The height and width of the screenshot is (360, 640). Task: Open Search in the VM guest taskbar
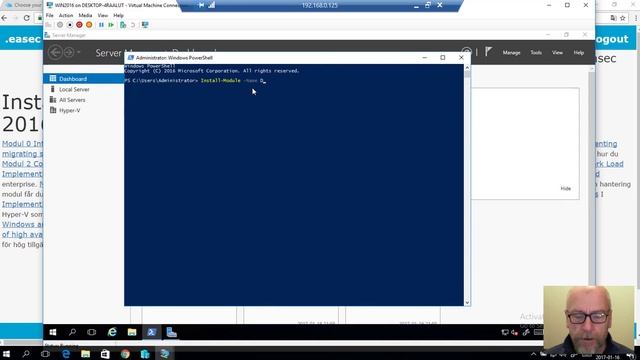pos(72,332)
